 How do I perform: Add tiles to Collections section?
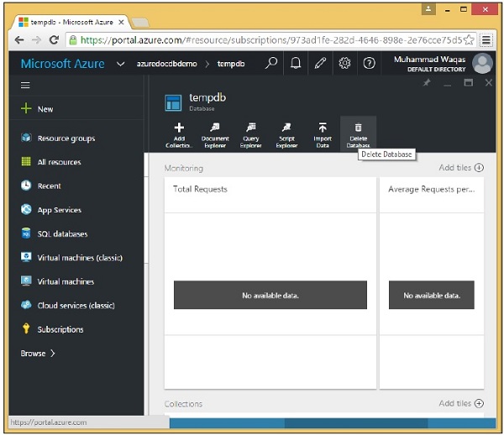tap(461, 403)
